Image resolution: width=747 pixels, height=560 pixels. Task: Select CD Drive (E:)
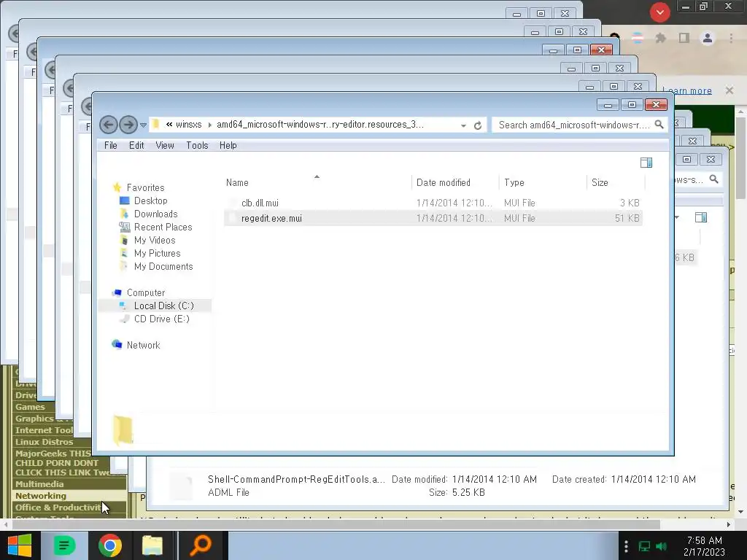pos(161,319)
